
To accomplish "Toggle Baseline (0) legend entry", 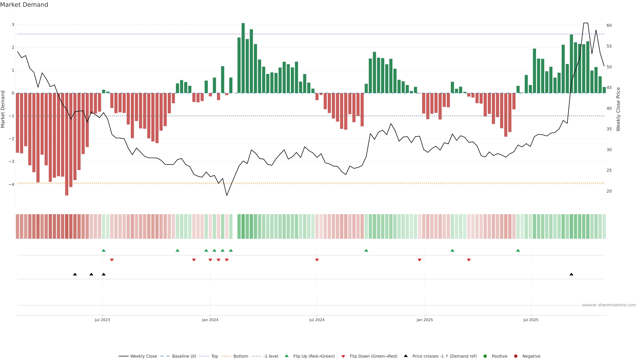I will point(184,356).
